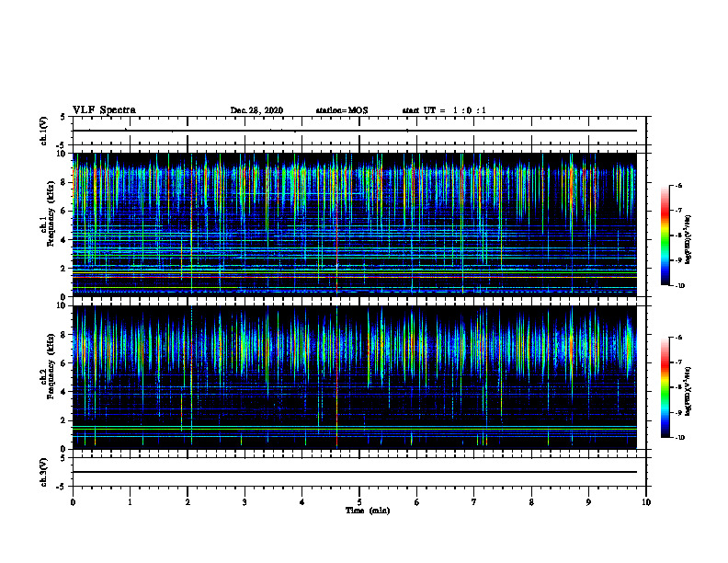Click the time axis tick label "8"

[531, 502]
